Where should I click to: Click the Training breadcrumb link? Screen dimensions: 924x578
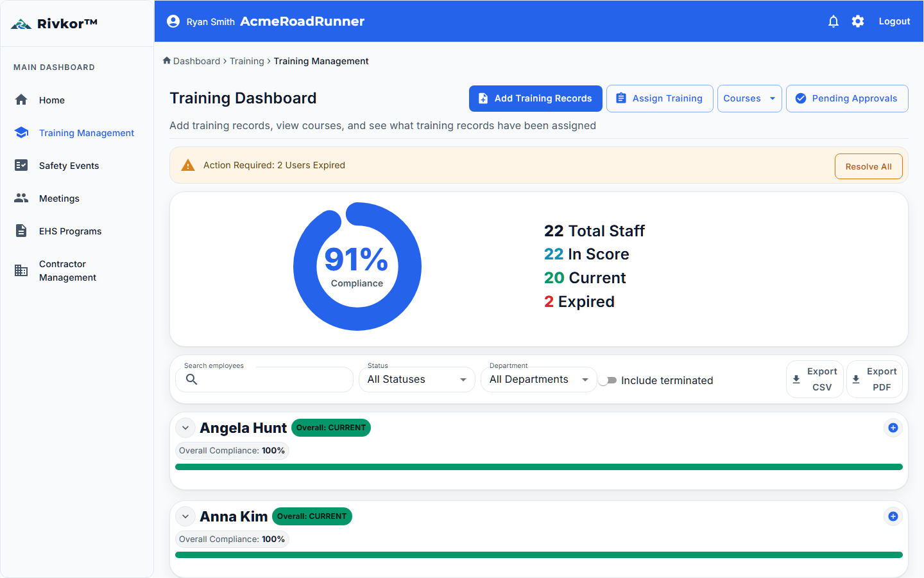point(247,61)
